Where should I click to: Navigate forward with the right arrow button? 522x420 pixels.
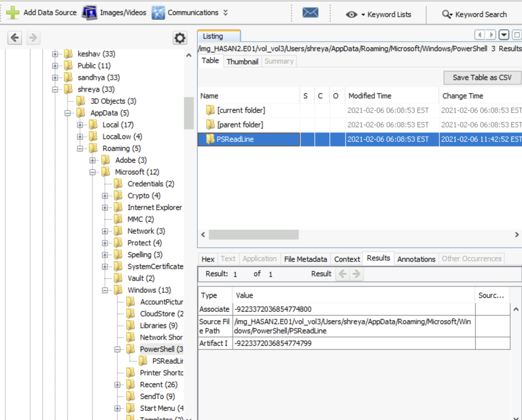click(x=33, y=38)
